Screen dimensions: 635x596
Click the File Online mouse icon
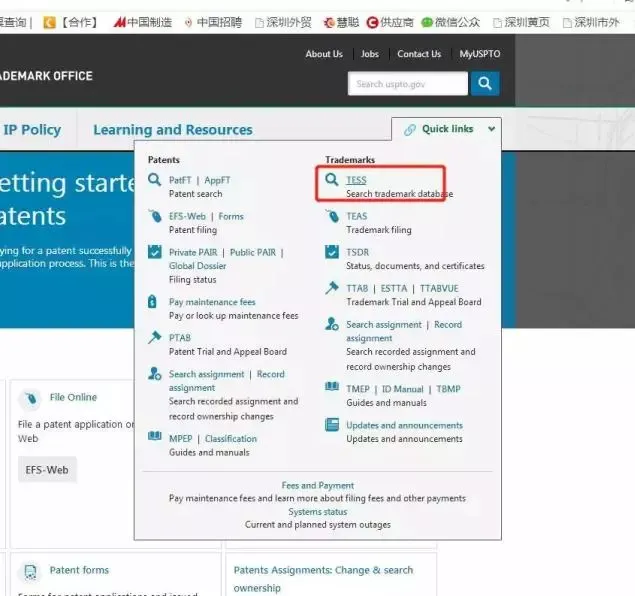coord(31,399)
